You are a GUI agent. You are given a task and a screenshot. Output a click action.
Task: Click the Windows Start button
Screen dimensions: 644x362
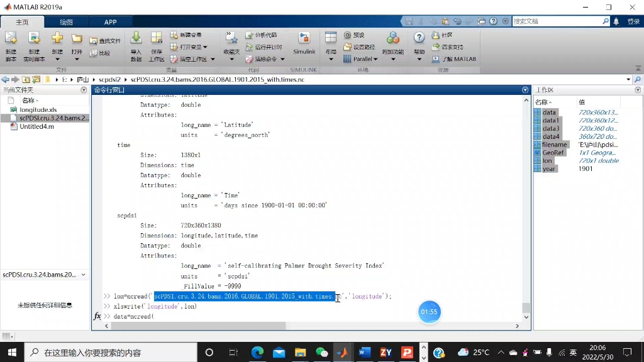tap(12, 352)
